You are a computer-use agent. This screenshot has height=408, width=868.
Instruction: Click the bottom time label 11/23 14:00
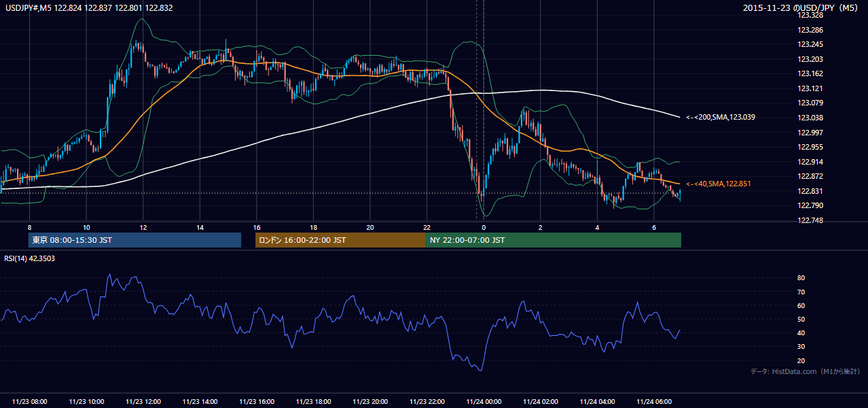(x=200, y=401)
